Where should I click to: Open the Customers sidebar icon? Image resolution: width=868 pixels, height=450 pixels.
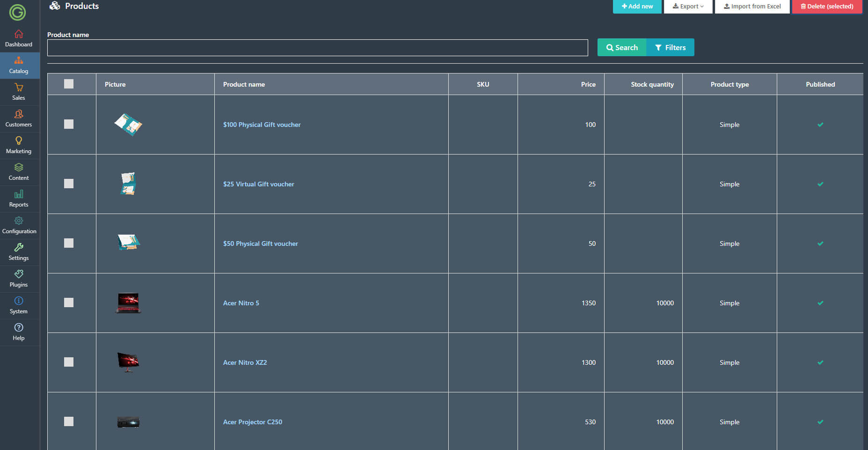click(19, 114)
